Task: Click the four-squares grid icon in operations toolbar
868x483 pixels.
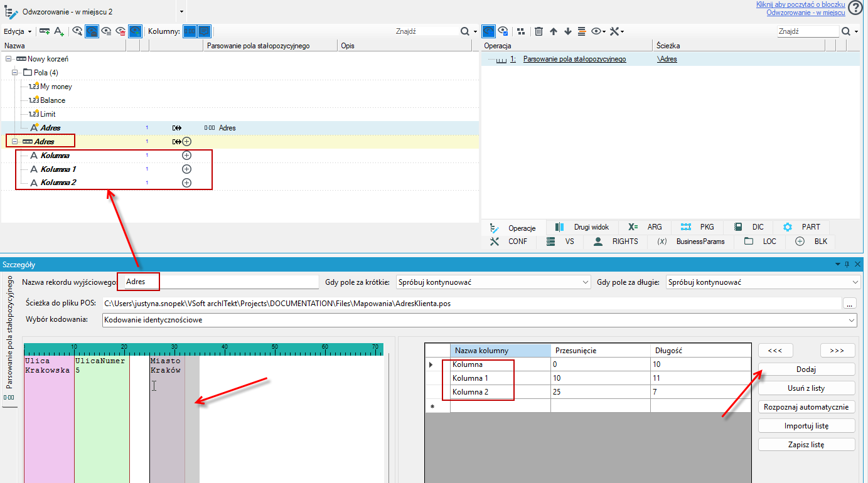Action: (521, 31)
